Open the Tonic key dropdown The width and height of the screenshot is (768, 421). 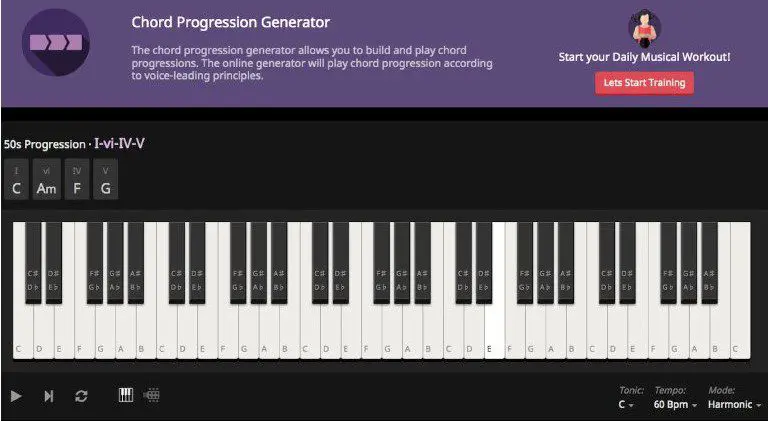click(625, 405)
